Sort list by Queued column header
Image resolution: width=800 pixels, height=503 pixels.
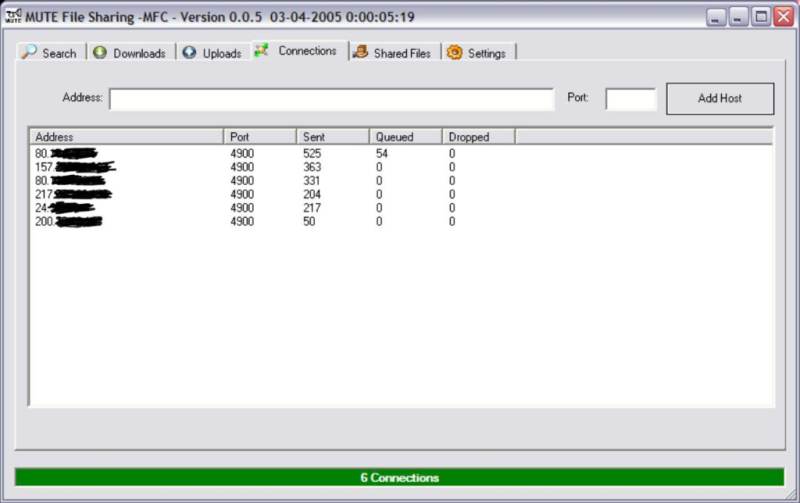[406, 137]
